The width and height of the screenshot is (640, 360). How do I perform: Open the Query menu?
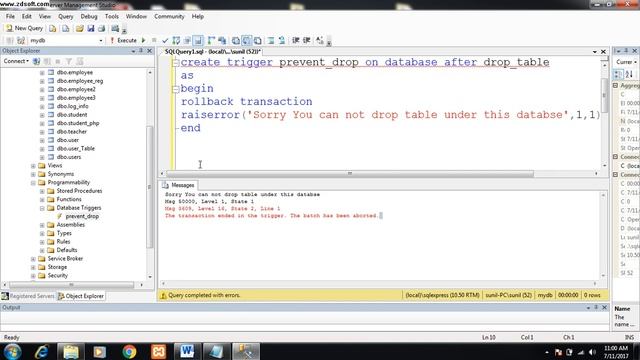pyautogui.click(x=65, y=16)
